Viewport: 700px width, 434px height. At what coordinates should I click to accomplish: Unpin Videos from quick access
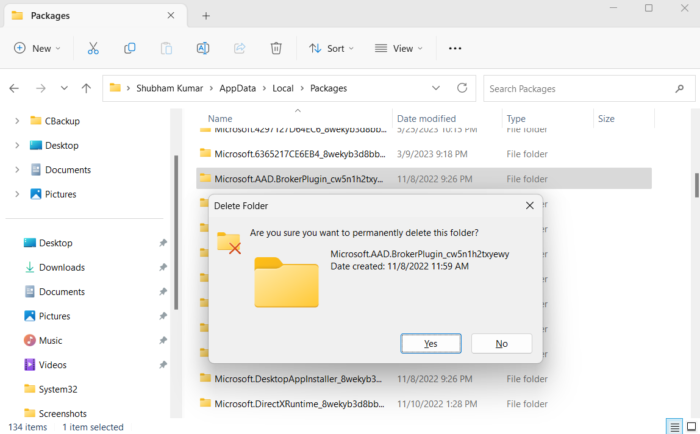[163, 365]
